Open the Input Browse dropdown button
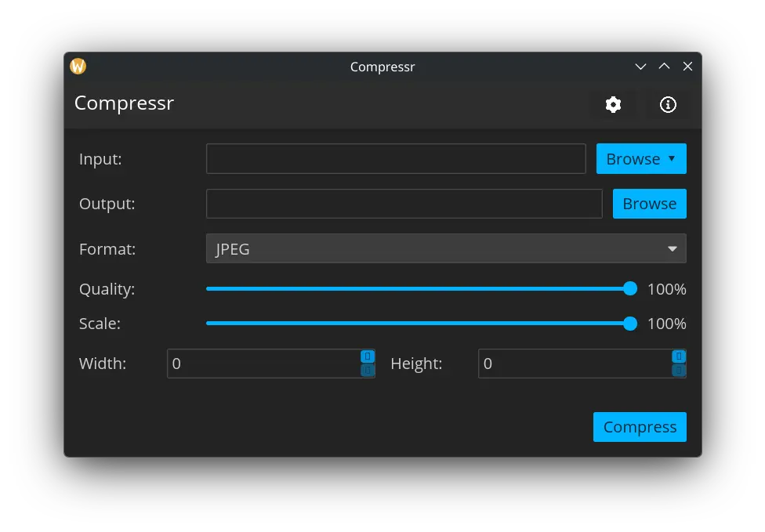The width and height of the screenshot is (765, 532). coord(641,158)
